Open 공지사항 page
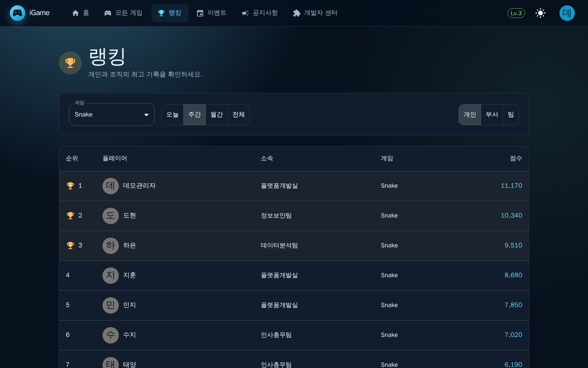Screen dimensions: 588x368 click(x=260, y=13)
